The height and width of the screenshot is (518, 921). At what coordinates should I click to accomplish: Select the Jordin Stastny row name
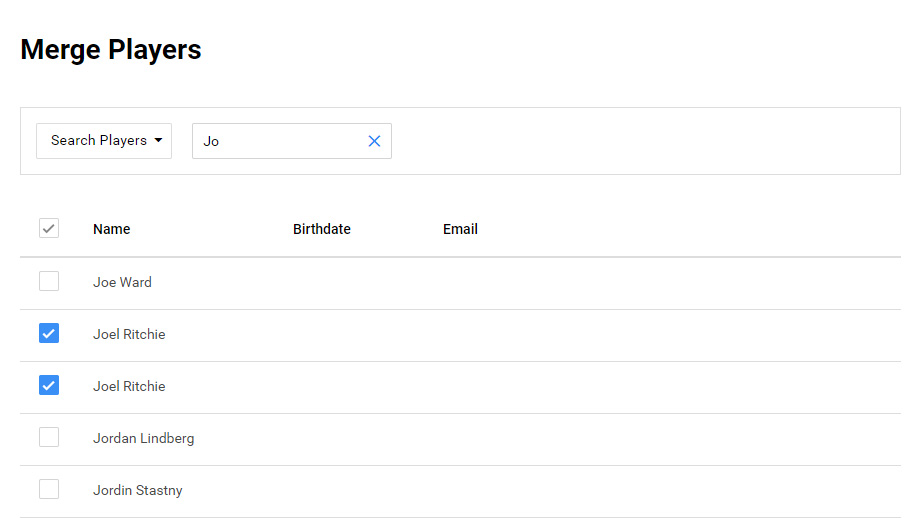[137, 491]
